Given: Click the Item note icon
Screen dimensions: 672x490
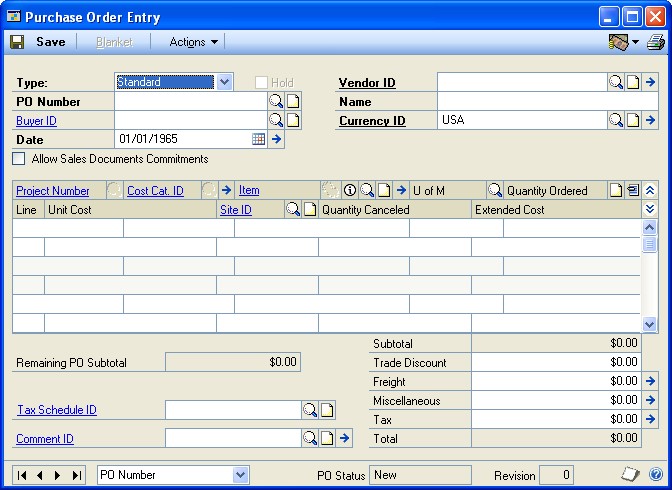Looking at the screenshot, I should click(x=384, y=190).
